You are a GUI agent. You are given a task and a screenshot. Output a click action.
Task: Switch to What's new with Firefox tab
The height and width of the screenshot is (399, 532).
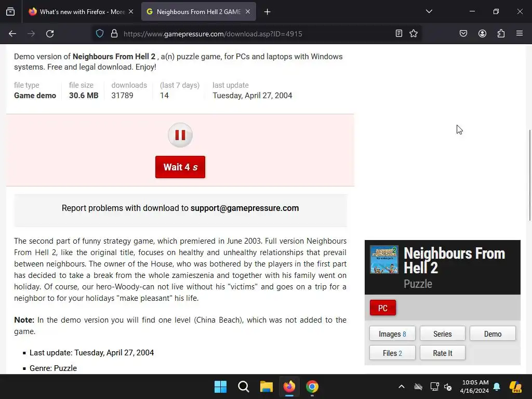coord(82,12)
